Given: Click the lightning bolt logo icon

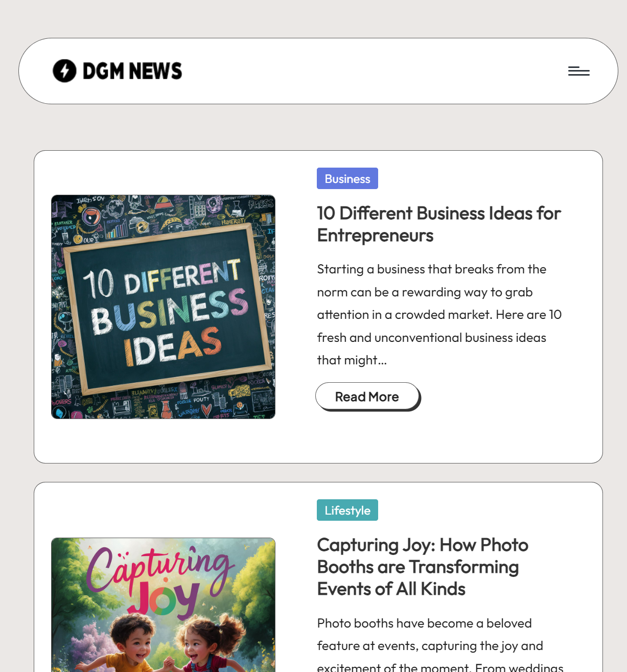Looking at the screenshot, I should (64, 71).
